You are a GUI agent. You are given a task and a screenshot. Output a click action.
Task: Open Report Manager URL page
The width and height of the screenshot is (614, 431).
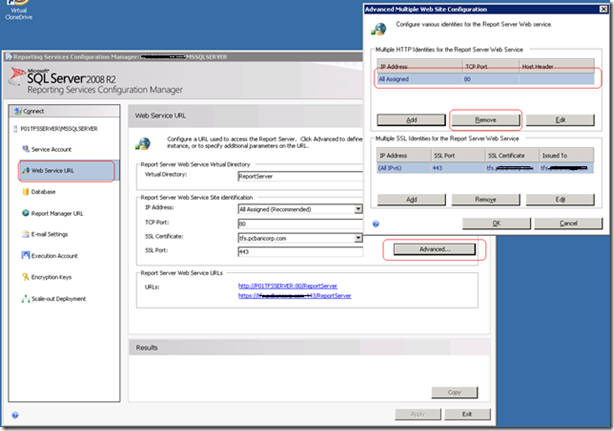[x=57, y=213]
